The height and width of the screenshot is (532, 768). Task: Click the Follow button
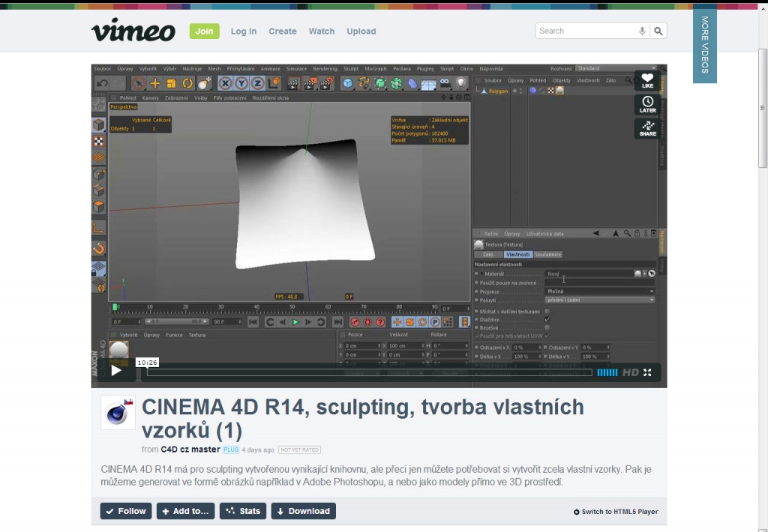pos(126,511)
